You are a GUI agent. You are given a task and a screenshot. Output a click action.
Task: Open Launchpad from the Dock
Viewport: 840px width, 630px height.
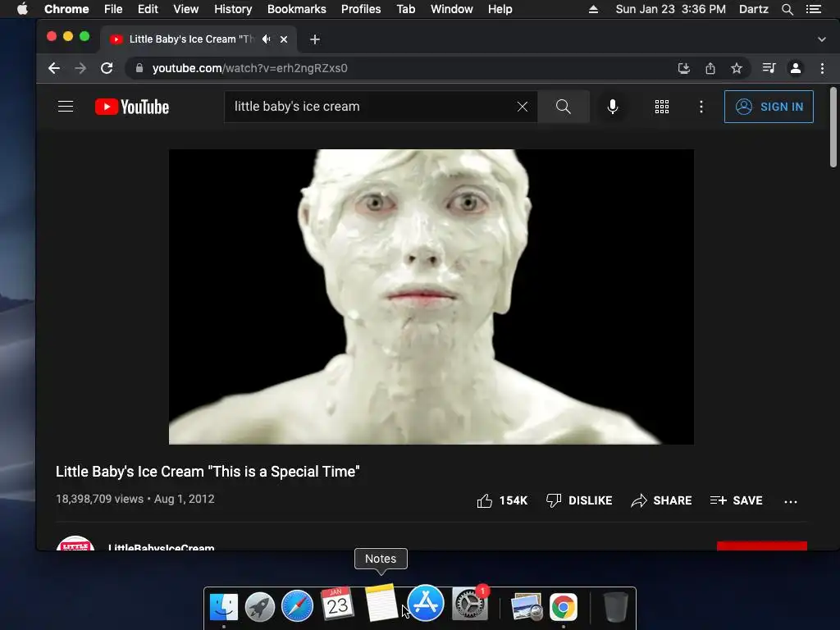click(x=260, y=606)
